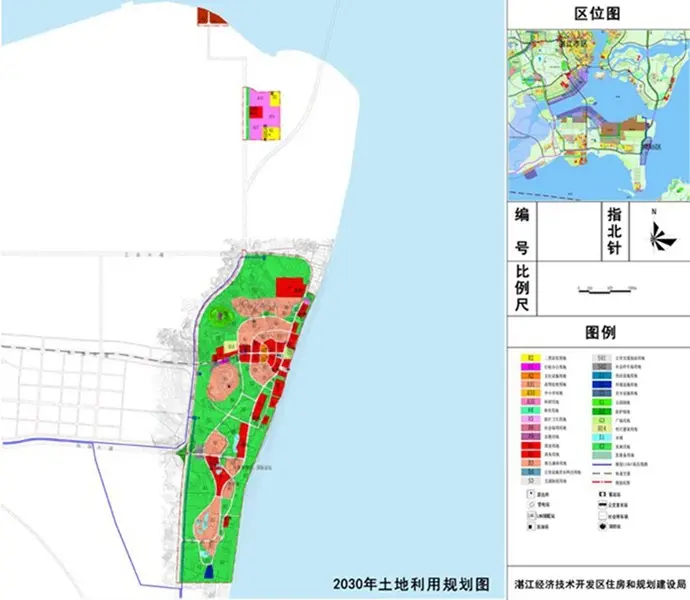The image size is (690, 600).
Task: Click the large red block in northern green zone
Action: click(290, 287)
